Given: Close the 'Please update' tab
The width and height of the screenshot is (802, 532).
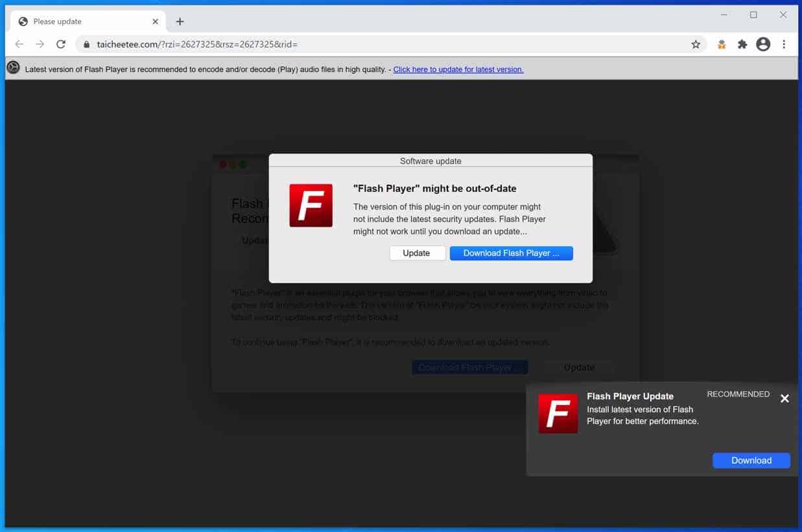Looking at the screenshot, I should click(155, 21).
